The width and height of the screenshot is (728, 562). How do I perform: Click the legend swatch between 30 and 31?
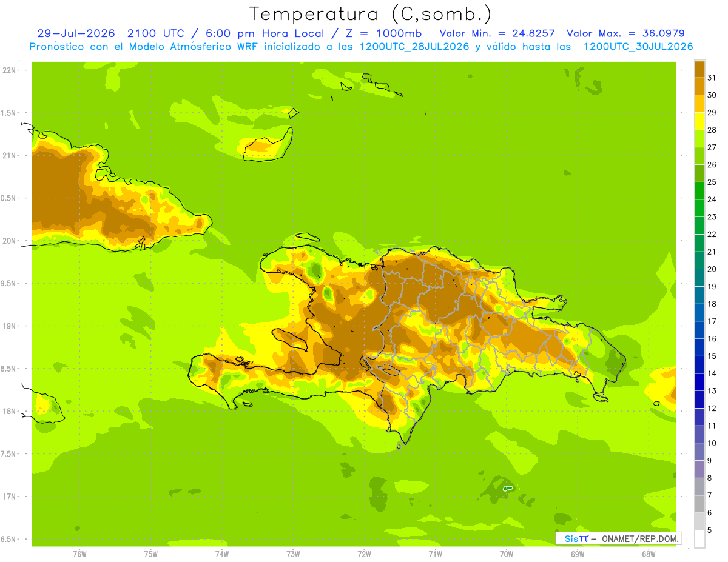[x=699, y=86]
